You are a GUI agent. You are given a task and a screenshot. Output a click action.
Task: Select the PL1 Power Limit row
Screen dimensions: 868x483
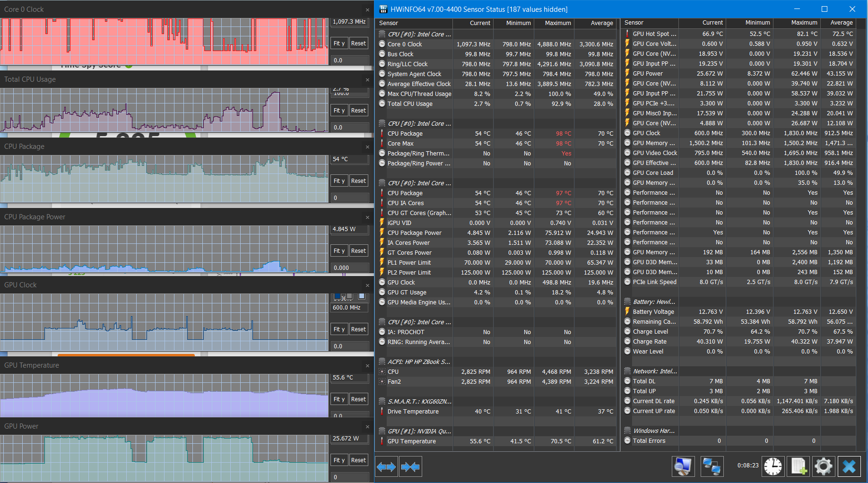pos(496,262)
